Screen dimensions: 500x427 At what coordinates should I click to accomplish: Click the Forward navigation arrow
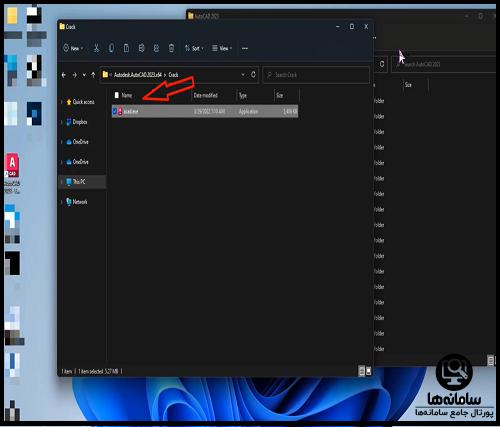click(x=74, y=75)
